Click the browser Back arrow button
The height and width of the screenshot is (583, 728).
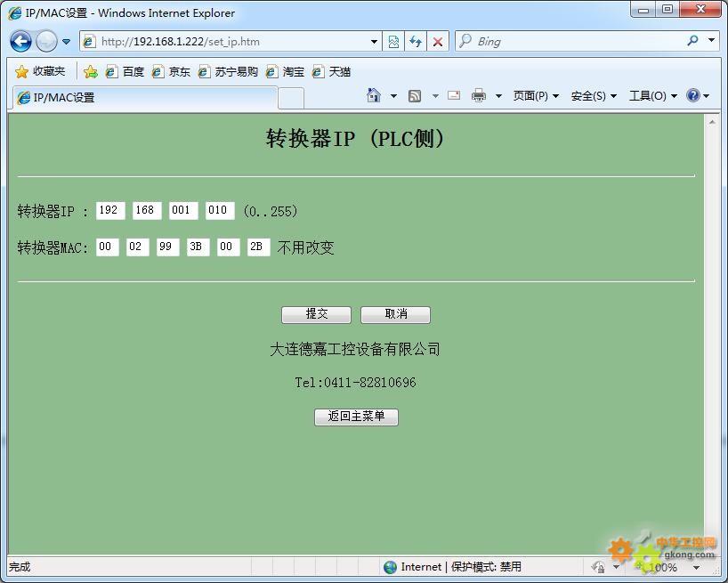click(x=20, y=41)
